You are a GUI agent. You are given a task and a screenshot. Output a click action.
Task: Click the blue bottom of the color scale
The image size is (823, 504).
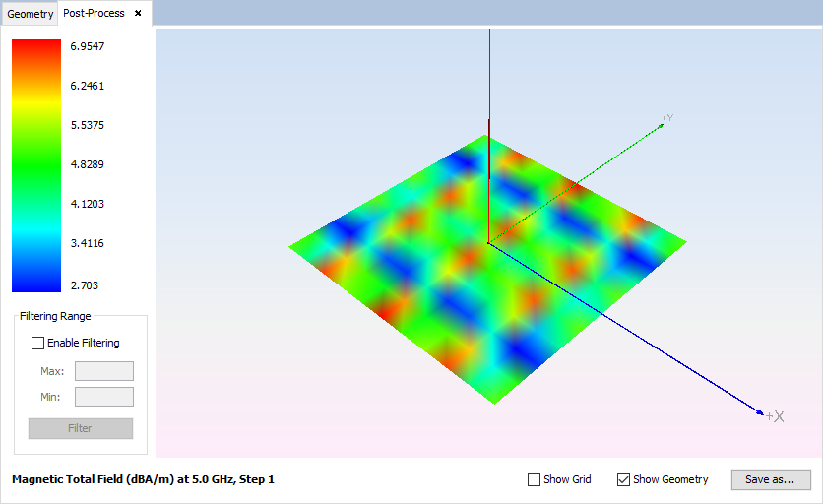[36, 283]
